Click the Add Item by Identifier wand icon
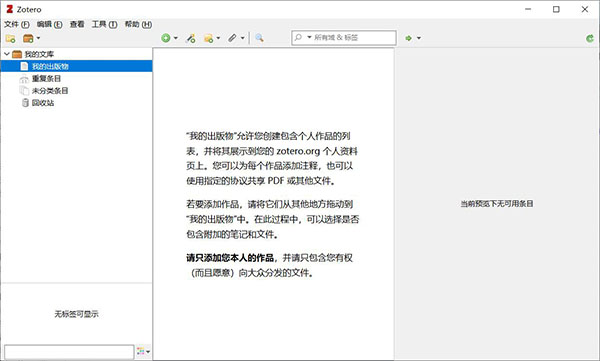Viewport: 600px width, 361px height. (191, 38)
